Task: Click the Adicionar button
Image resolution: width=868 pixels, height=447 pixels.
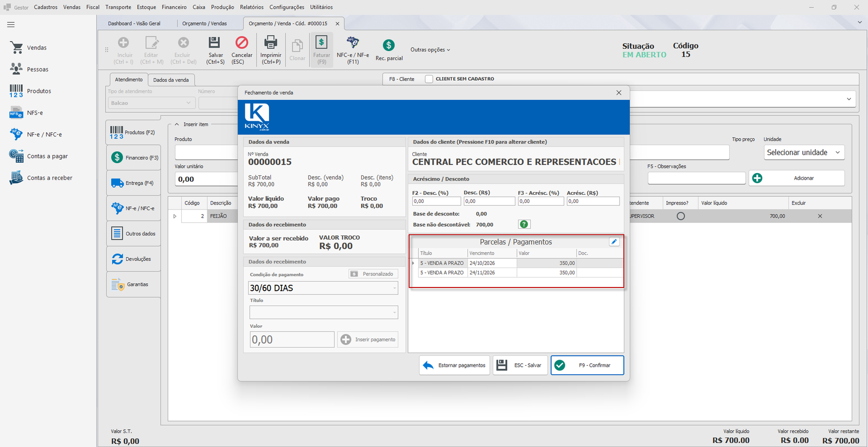Action: click(797, 178)
